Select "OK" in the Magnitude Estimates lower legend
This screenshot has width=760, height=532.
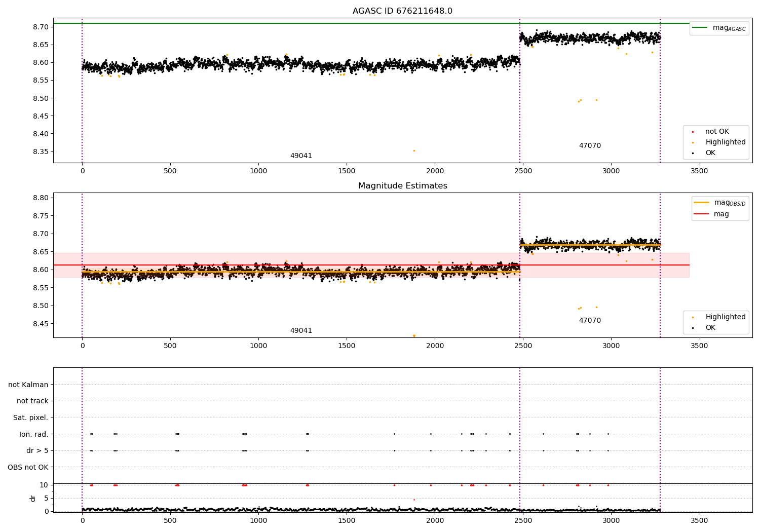tap(710, 328)
